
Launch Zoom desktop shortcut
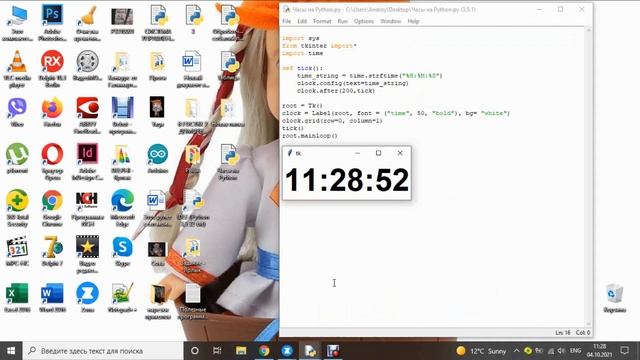pyautogui.click(x=87, y=298)
